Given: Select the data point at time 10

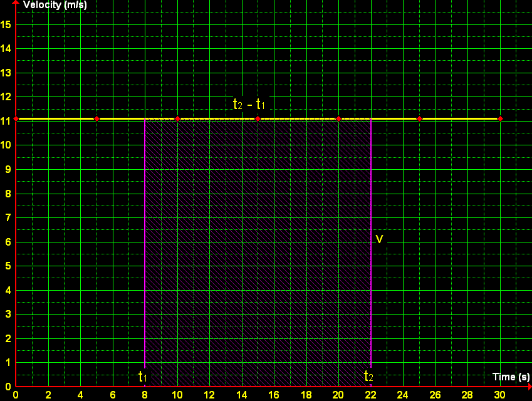Looking at the screenshot, I should (176, 118).
